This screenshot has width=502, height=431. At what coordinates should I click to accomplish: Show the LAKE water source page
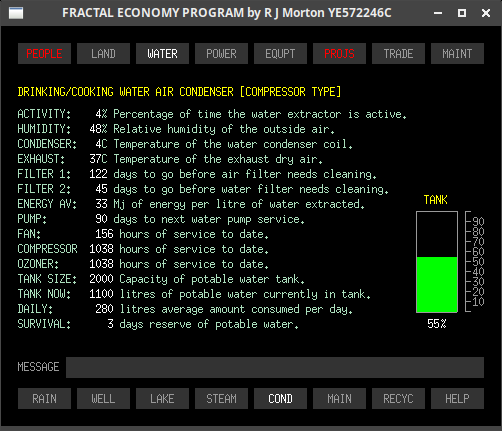click(x=162, y=398)
